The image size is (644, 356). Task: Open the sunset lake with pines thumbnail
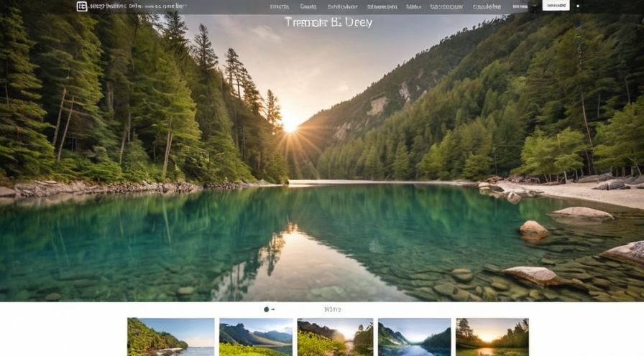492,337
